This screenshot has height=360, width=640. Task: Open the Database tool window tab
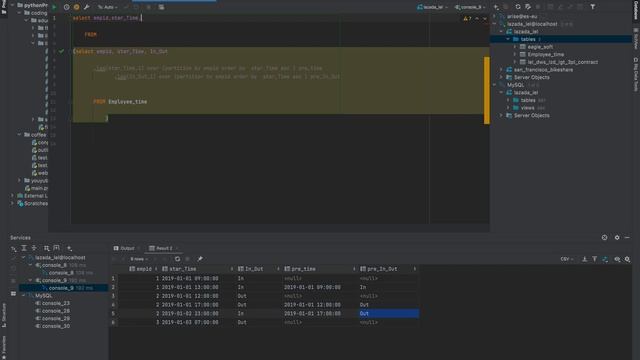pos(636,10)
